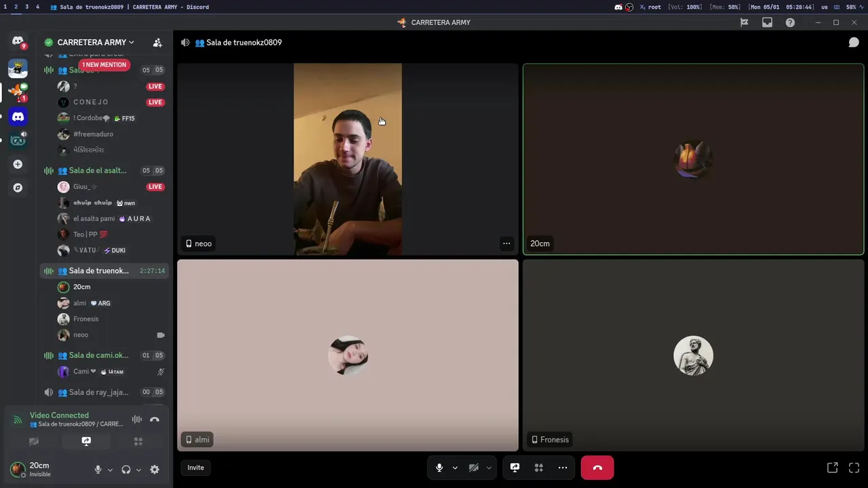Click the red end call button
This screenshot has width=868, height=488.
pos(597,468)
